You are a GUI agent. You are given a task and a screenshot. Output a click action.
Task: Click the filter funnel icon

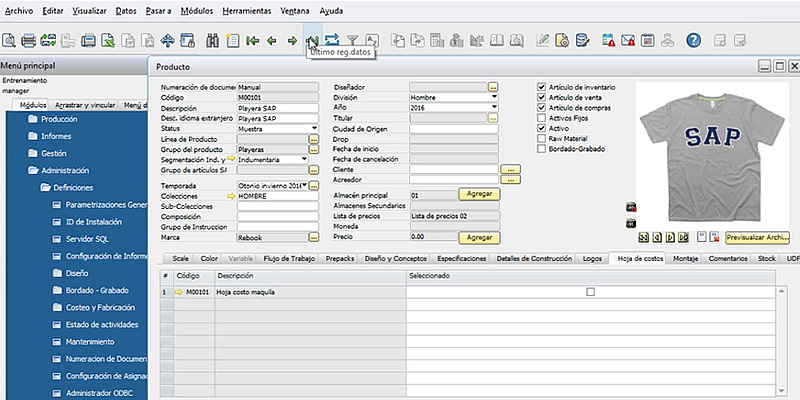pos(352,41)
